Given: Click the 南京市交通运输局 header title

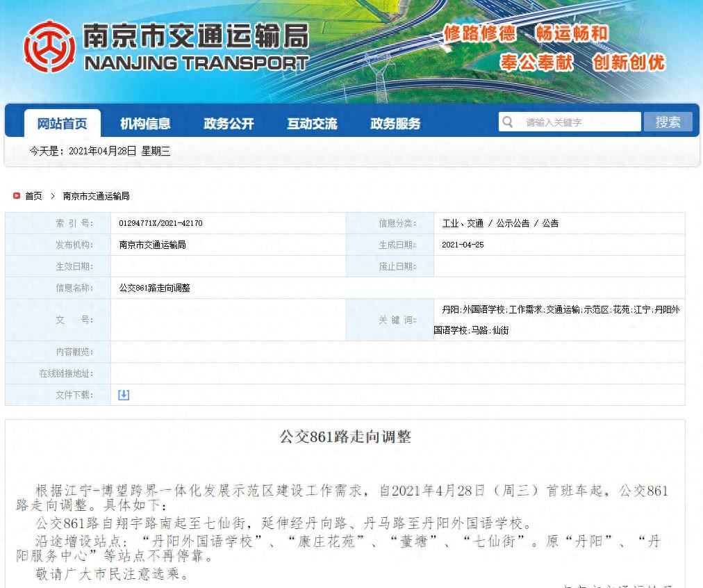Looking at the screenshot, I should click(x=195, y=36).
